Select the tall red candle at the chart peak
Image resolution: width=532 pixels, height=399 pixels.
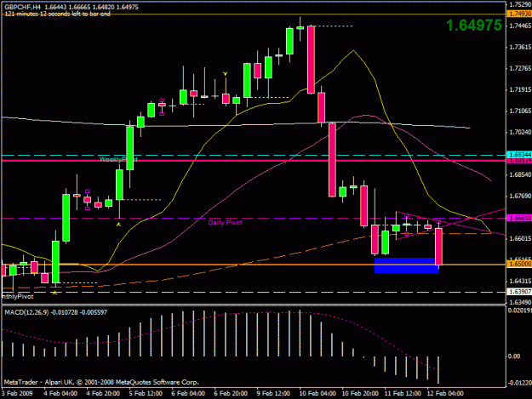coord(311,60)
